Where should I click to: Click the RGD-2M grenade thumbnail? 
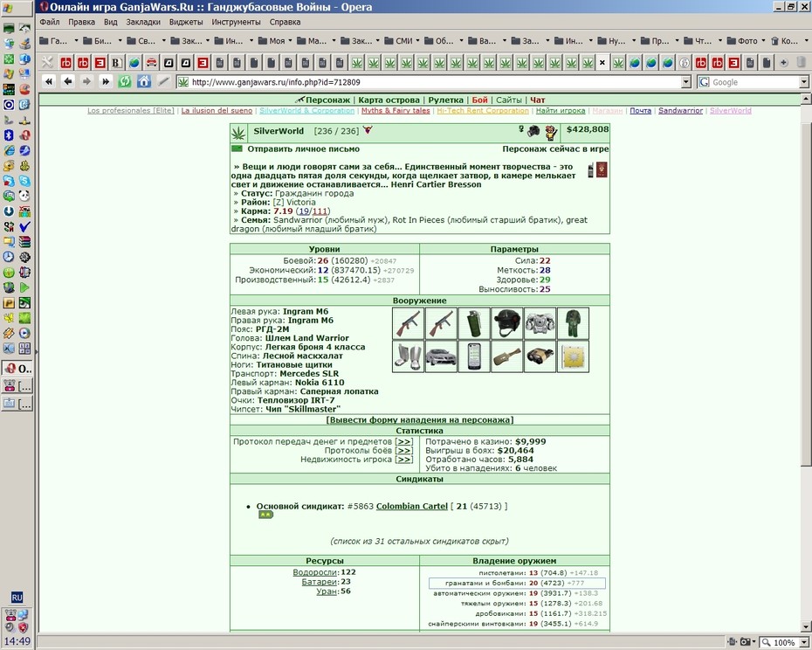474,323
